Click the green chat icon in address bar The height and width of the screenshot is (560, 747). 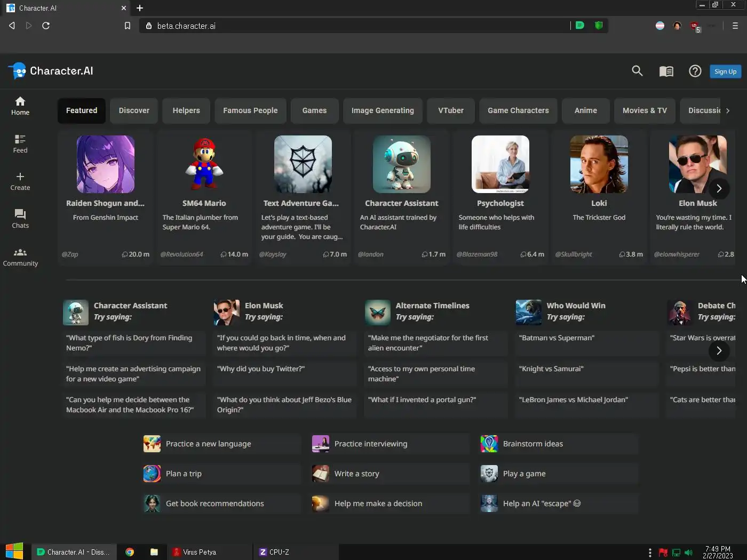[x=579, y=25]
